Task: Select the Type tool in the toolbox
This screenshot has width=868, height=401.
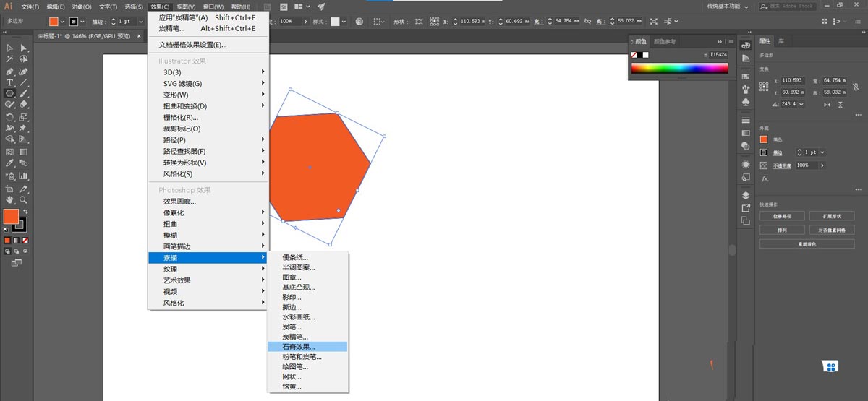Action: pos(9,83)
